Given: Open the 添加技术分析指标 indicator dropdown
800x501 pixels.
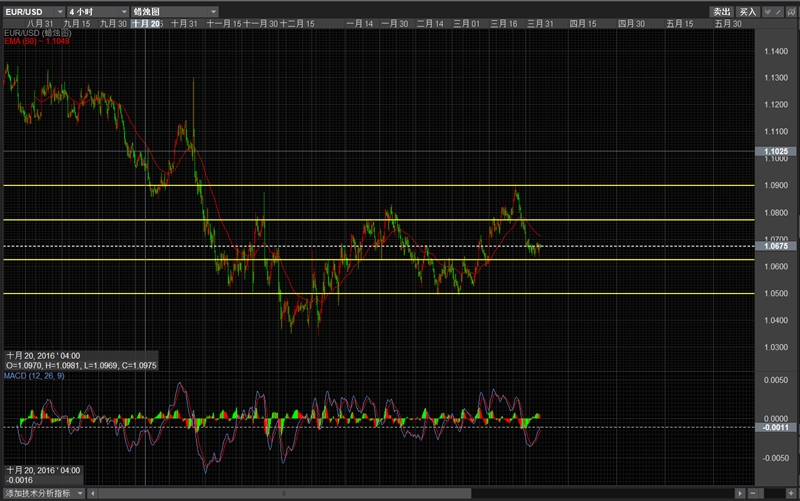Looking at the screenshot, I should tap(44, 493).
